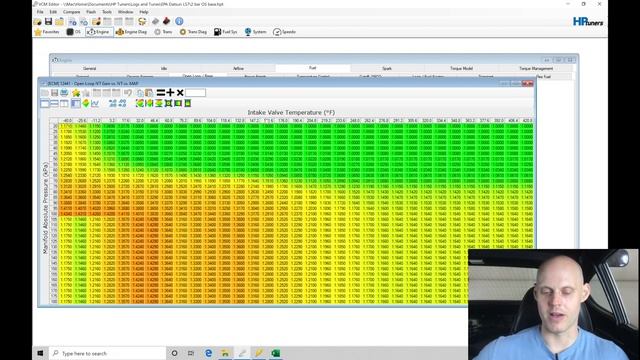Click the multiply-value X button

[180, 93]
